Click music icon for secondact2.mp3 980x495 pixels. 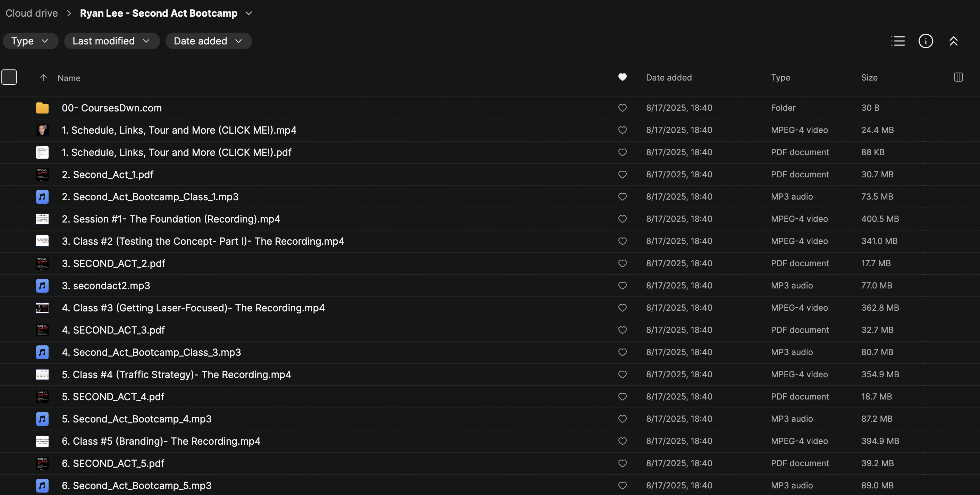pyautogui.click(x=42, y=286)
